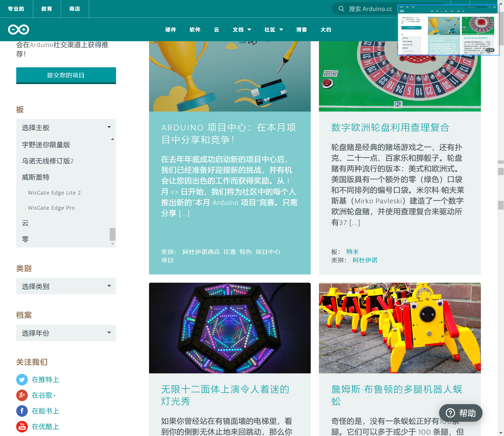Click the 特色 category link
This screenshot has height=436, width=504.
(246, 252)
